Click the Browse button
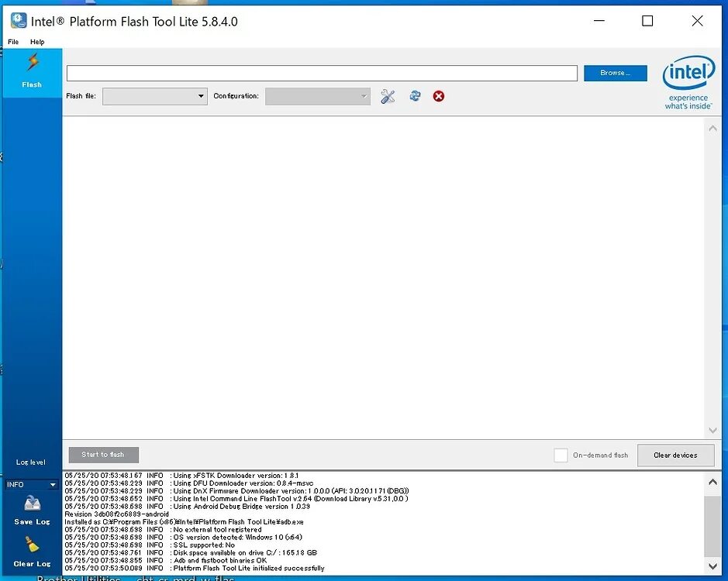Screen dimensions: 728x581 pyautogui.click(x=615, y=73)
